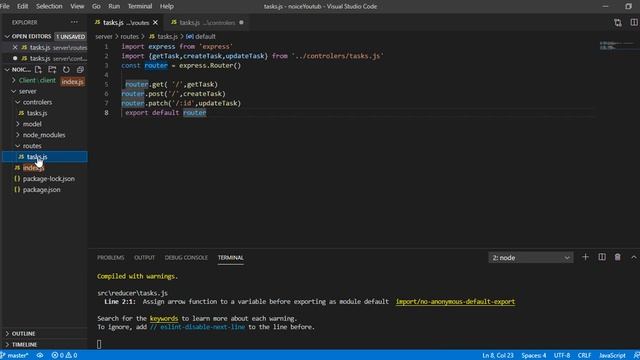This screenshot has width=640, height=360.
Task: Change the UTF-8 encoding setting
Action: (562, 356)
